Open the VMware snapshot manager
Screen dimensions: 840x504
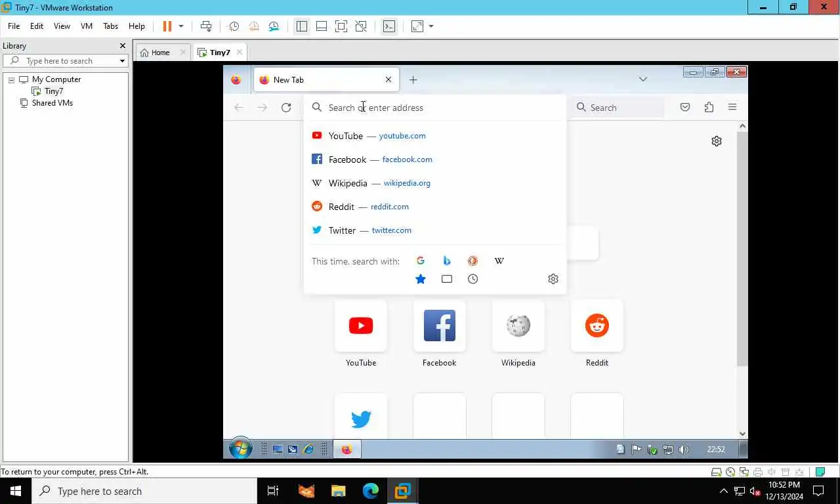pos(274,26)
